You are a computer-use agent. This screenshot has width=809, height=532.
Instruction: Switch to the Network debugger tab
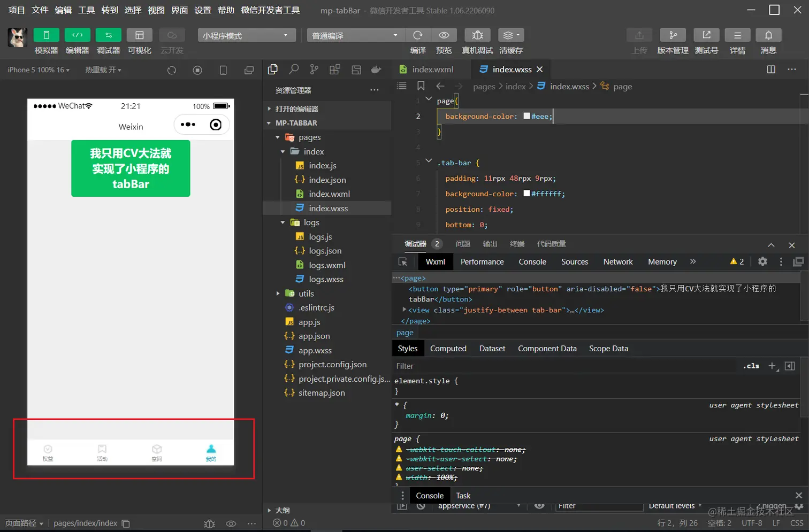[617, 261]
